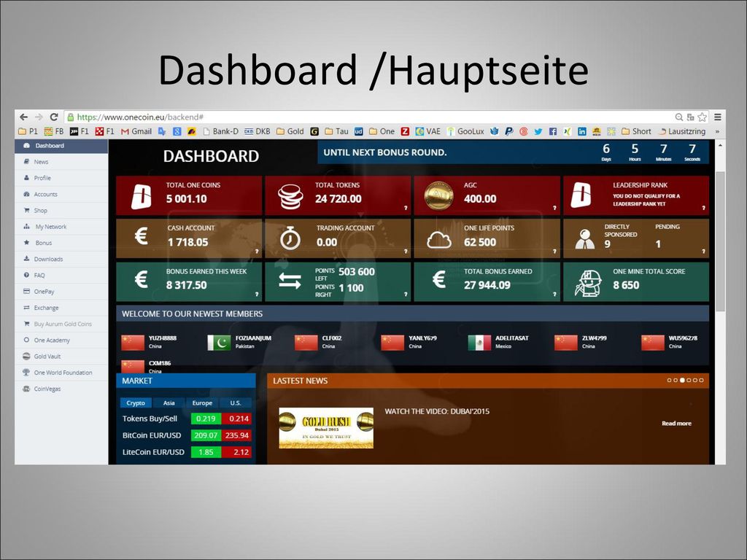Switch to the U.S. market tab
This screenshot has height=560, width=747.
coord(236,402)
